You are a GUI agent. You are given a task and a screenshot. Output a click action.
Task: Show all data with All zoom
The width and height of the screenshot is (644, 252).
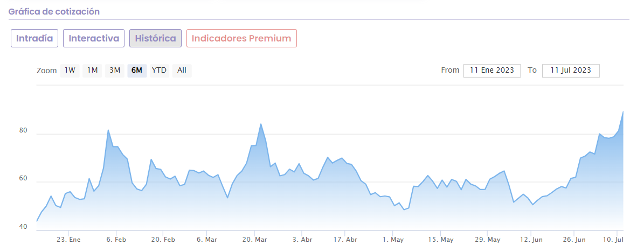182,70
